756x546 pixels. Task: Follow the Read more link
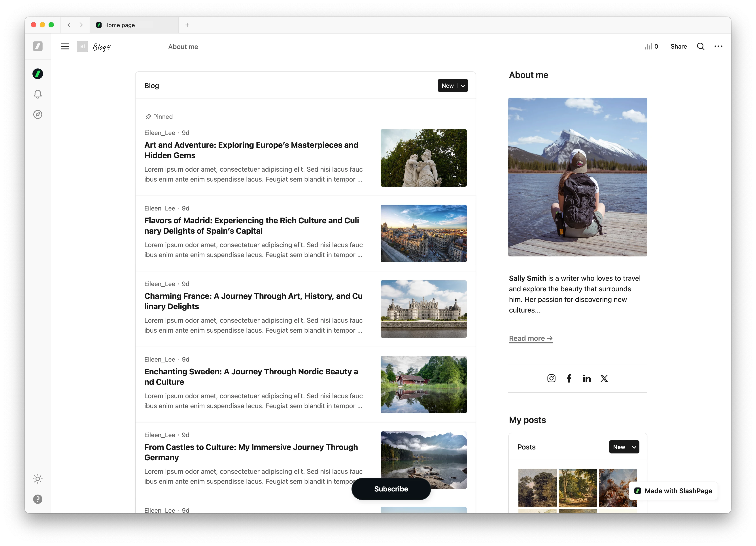click(531, 338)
